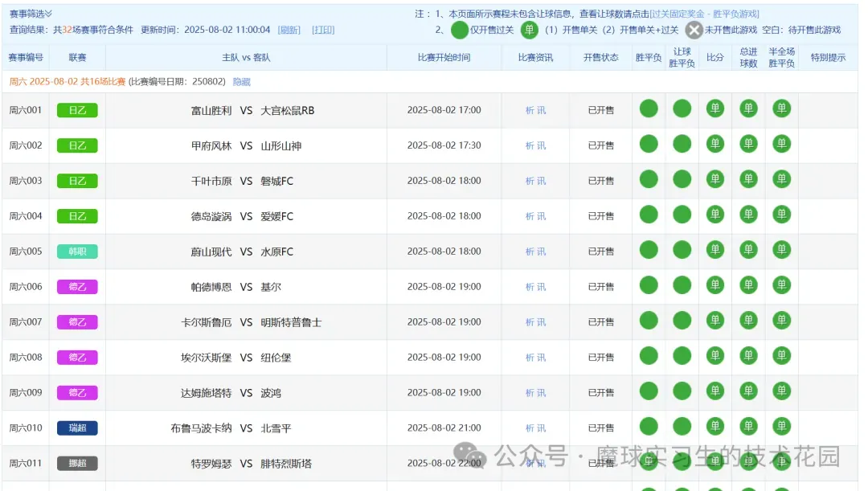
Task: Click the 比分 单 icon for 周六001
Action: point(715,108)
